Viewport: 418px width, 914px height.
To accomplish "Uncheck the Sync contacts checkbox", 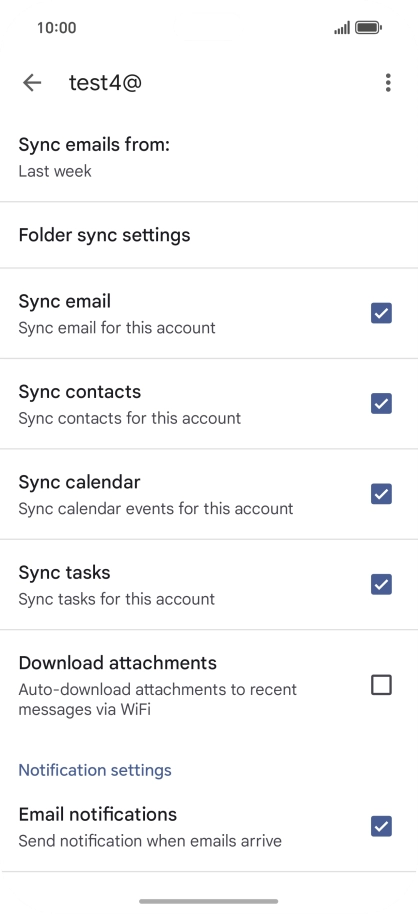I will tap(381, 403).
